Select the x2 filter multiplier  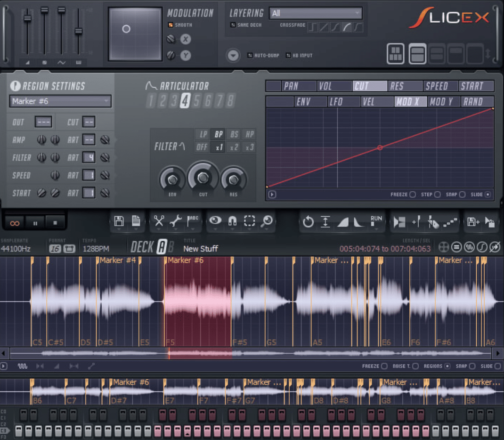[x=234, y=147]
